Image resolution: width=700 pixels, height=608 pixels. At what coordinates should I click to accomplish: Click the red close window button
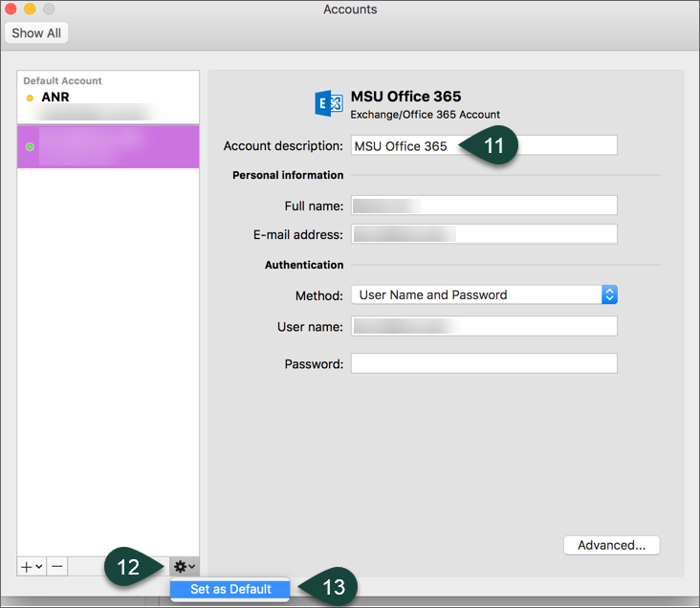11,10
